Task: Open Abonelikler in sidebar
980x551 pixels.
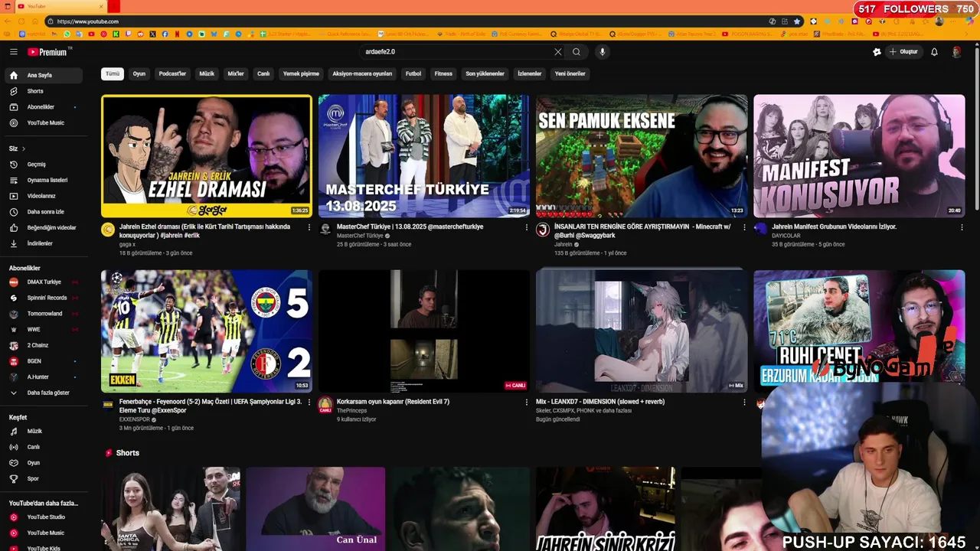Action: point(43,107)
